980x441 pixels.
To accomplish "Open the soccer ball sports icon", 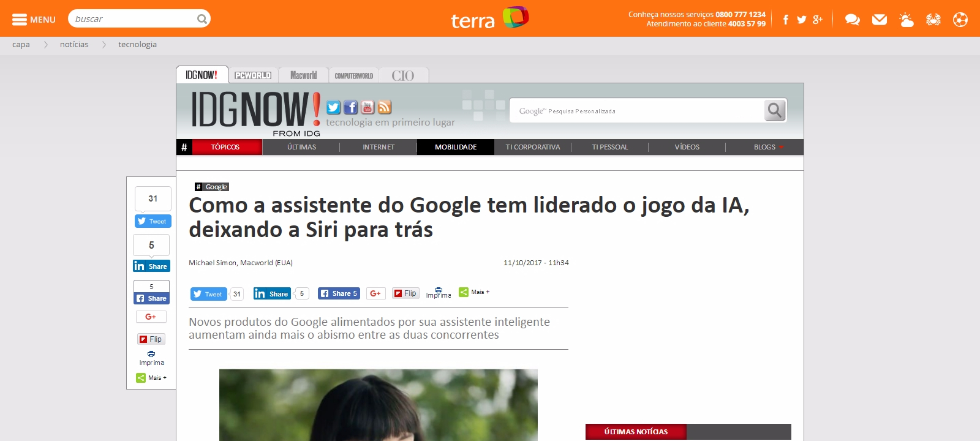I will (x=960, y=20).
